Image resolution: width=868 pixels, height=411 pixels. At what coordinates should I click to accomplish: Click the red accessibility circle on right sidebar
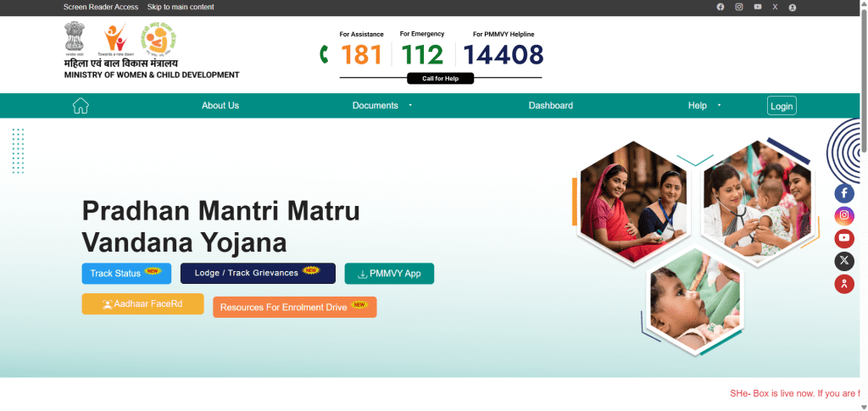(x=844, y=284)
